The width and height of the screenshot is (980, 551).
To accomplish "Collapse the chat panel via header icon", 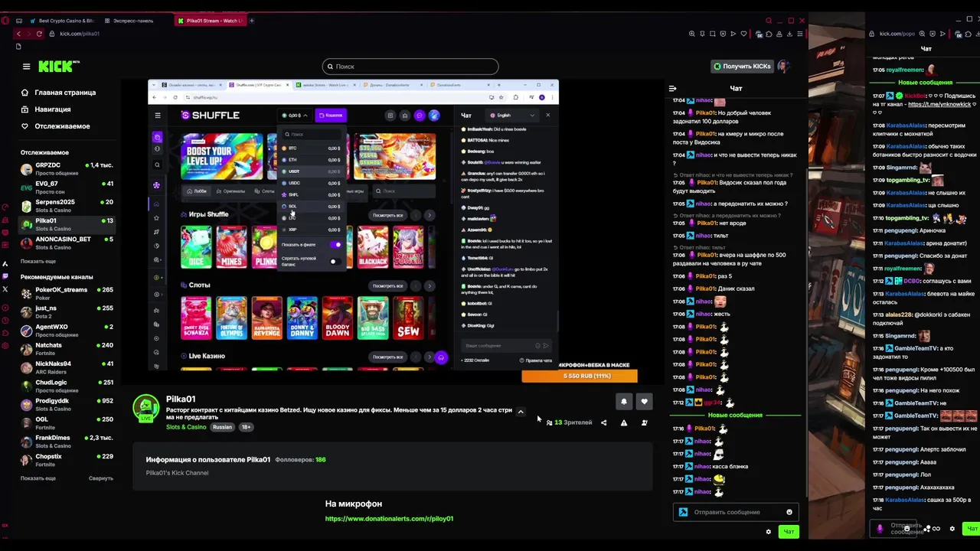I will [672, 89].
